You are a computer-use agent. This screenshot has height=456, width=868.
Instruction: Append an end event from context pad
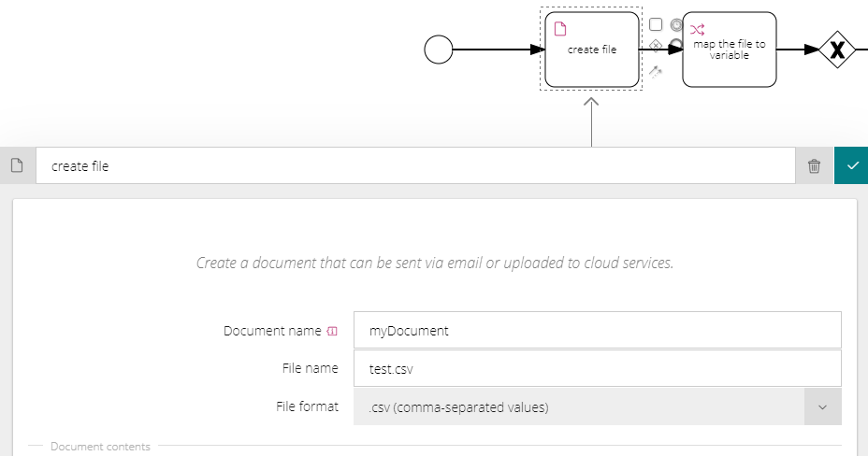pyautogui.click(x=674, y=43)
